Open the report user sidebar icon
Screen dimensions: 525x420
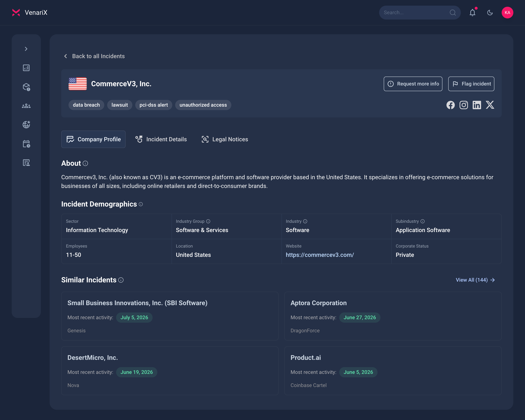(26, 163)
